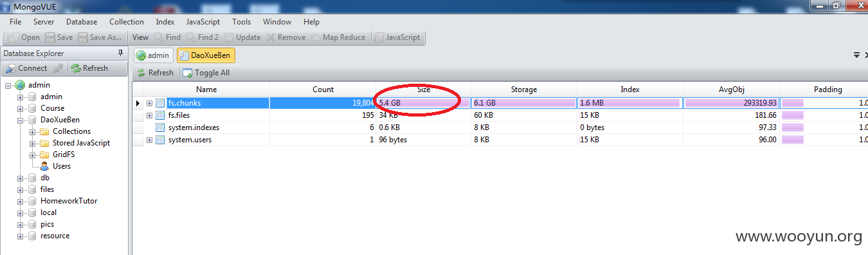Open the Window menu
The image size is (868, 255).
276,22
